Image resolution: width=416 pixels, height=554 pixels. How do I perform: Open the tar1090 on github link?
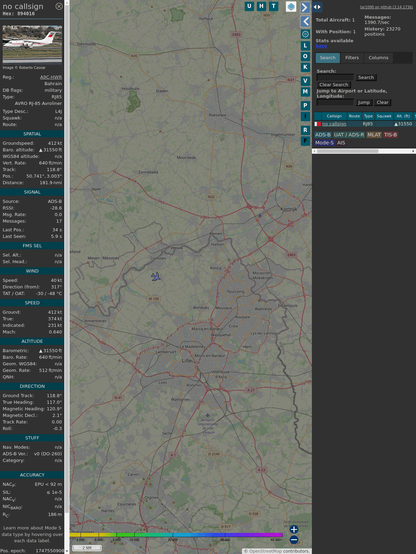pyautogui.click(x=386, y=7)
